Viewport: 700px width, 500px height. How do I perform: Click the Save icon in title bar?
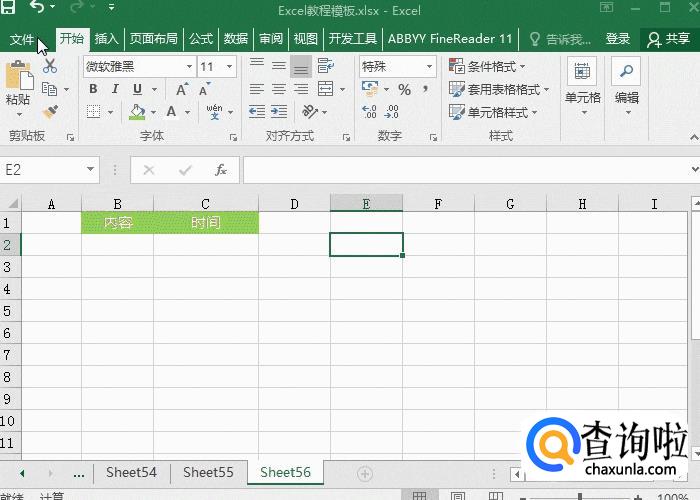8,6
